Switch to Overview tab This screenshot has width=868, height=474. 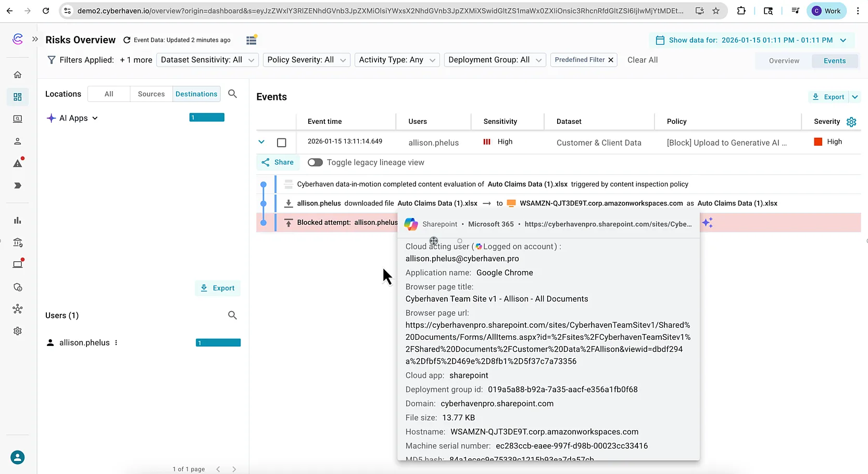pos(784,61)
